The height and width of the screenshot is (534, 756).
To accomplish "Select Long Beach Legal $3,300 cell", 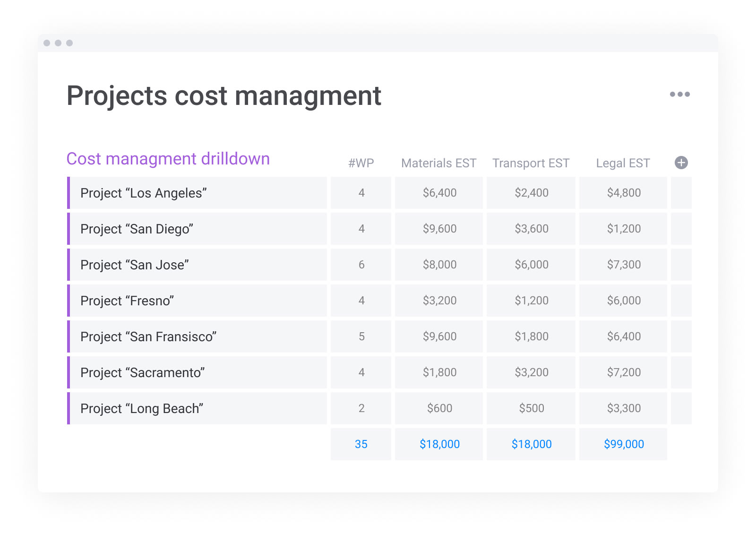I will (623, 408).
